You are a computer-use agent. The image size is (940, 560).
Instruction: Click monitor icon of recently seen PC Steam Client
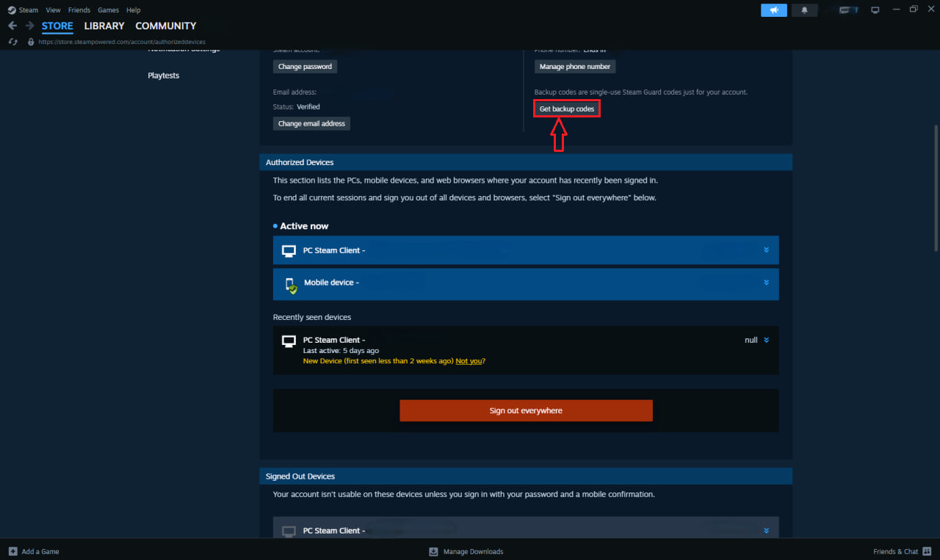[x=289, y=341]
